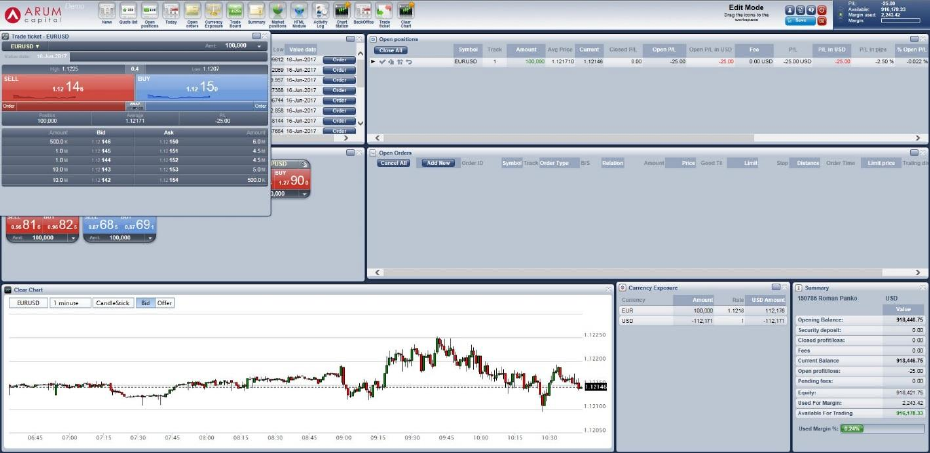Click the USD Amount column header in Currency Exposure

pyautogui.click(x=766, y=300)
